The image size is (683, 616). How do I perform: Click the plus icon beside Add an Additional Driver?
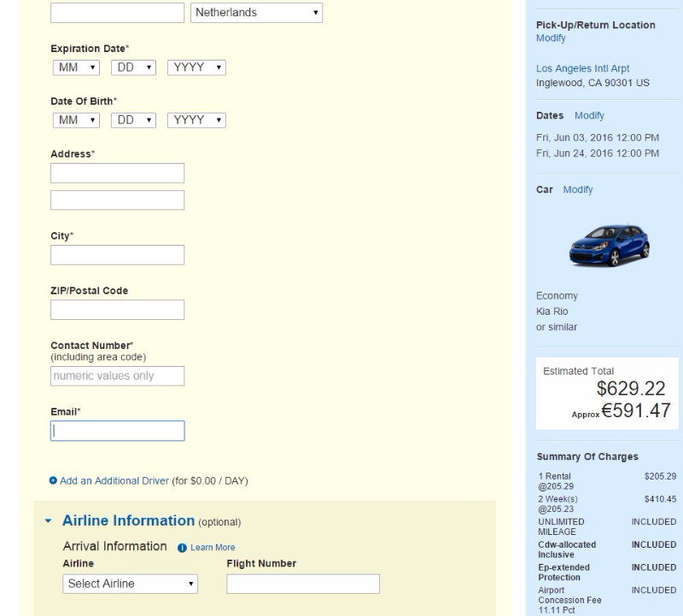click(x=54, y=480)
